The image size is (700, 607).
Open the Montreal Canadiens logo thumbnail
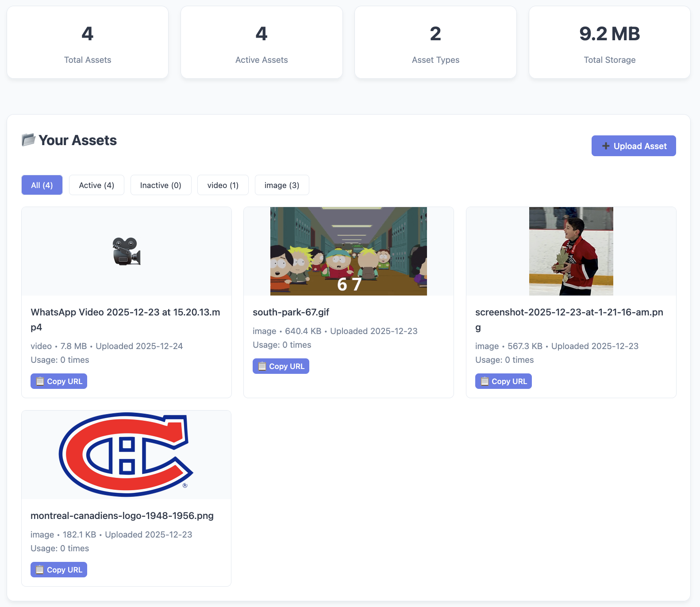127,455
